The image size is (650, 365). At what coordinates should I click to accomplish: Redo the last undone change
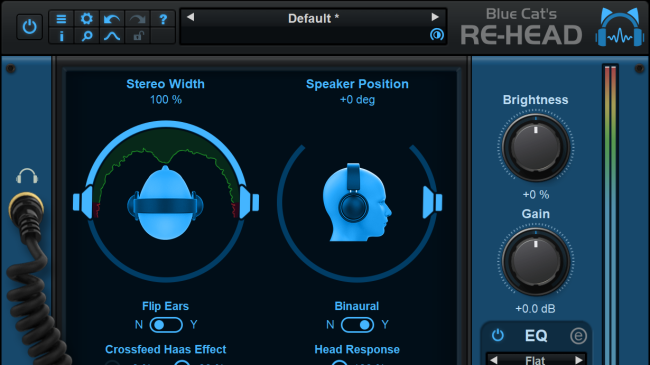click(137, 19)
